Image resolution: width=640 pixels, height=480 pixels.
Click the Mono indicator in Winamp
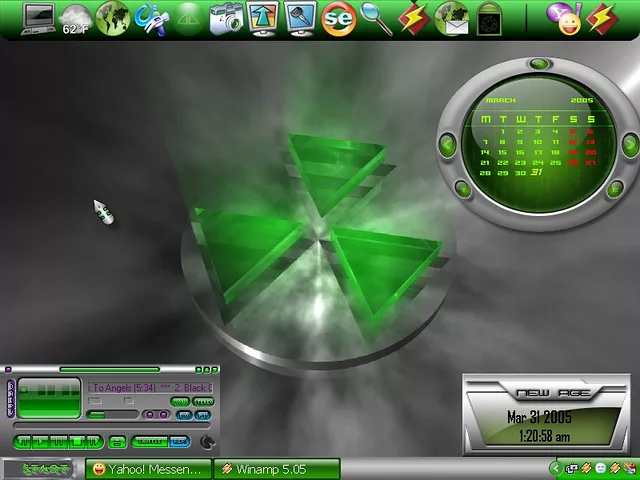tap(180, 402)
